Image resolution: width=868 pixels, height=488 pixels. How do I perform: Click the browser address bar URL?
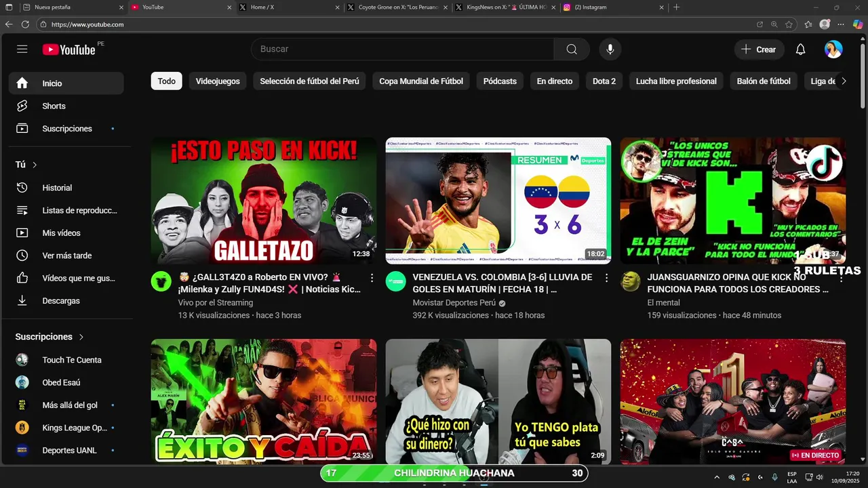[87, 24]
